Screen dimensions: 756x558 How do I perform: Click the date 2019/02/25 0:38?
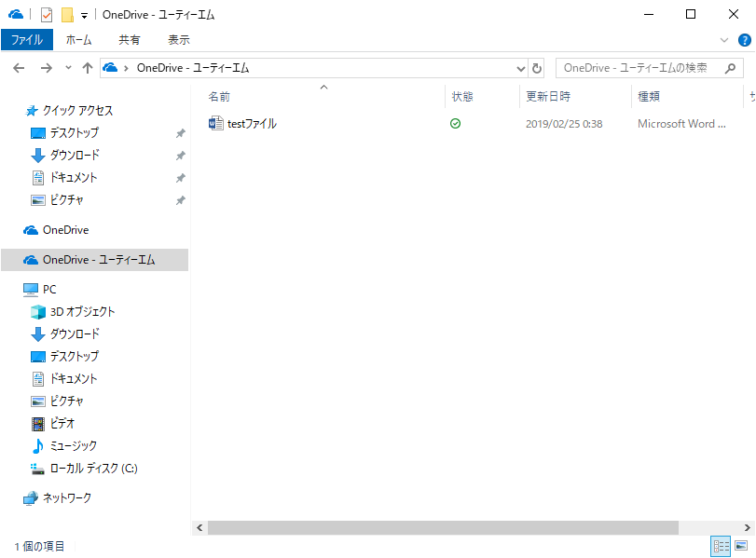click(564, 124)
